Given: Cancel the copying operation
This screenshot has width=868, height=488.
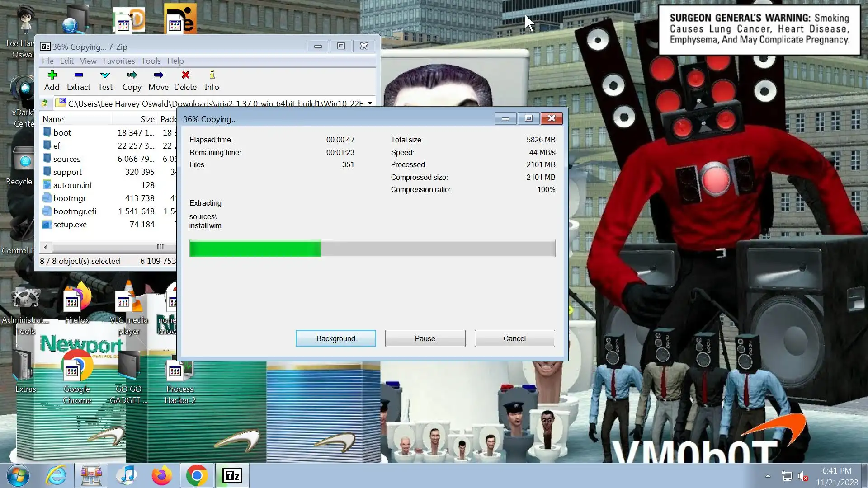Looking at the screenshot, I should [x=514, y=338].
